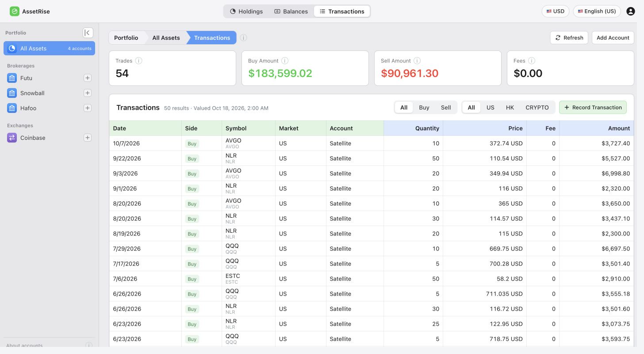
Task: Show info about Fees
Action: point(532,61)
